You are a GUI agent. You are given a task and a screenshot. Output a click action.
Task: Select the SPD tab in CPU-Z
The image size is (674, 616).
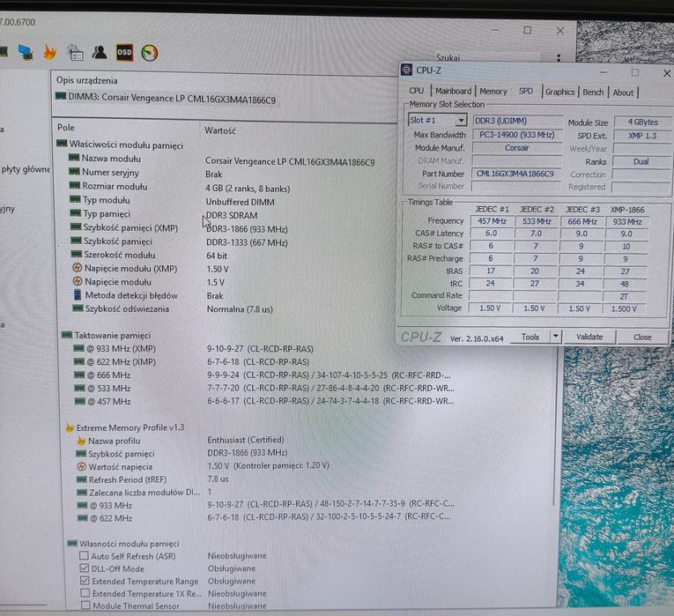[x=525, y=91]
